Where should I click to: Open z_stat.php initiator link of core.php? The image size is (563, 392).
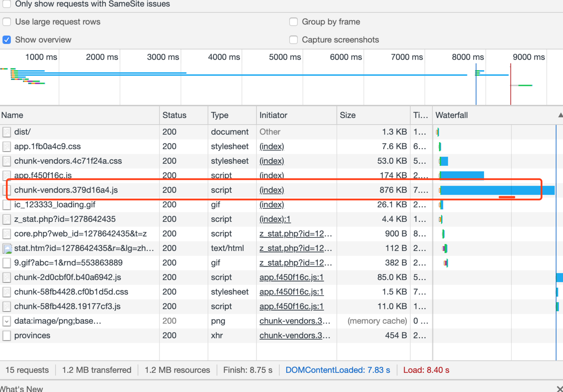(296, 234)
